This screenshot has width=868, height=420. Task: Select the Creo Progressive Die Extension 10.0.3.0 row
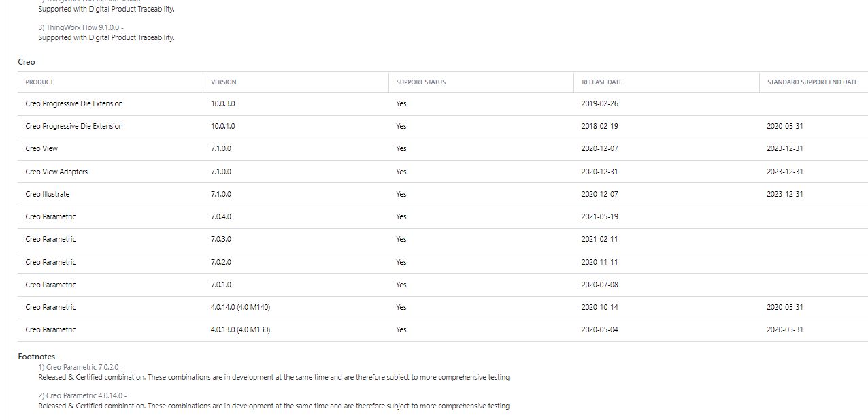click(73, 103)
